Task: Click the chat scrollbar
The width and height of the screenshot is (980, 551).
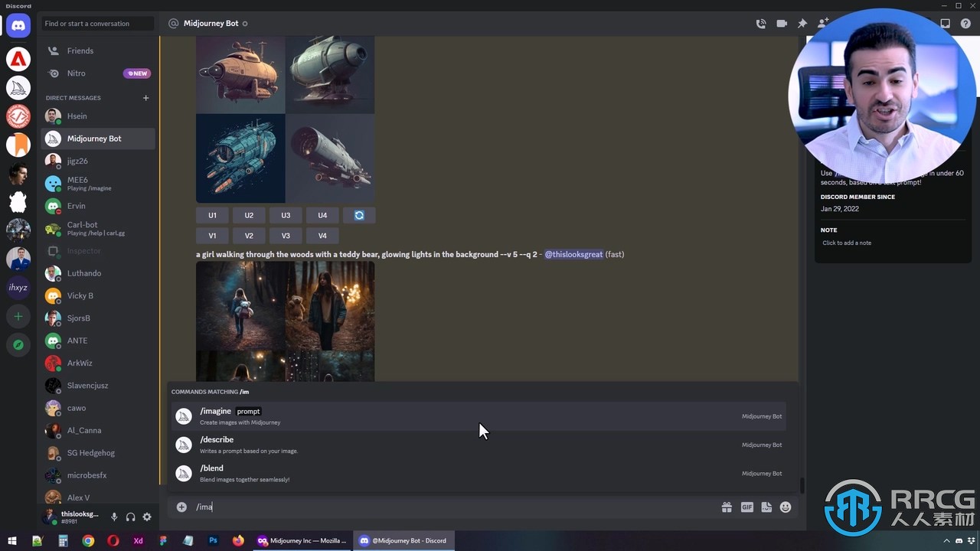Action: 802,484
